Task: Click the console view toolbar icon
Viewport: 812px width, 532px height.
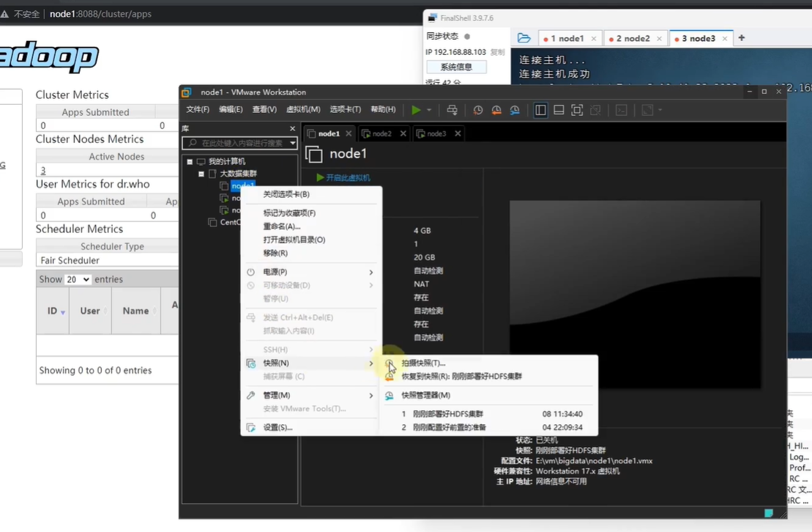Action: pos(622,110)
